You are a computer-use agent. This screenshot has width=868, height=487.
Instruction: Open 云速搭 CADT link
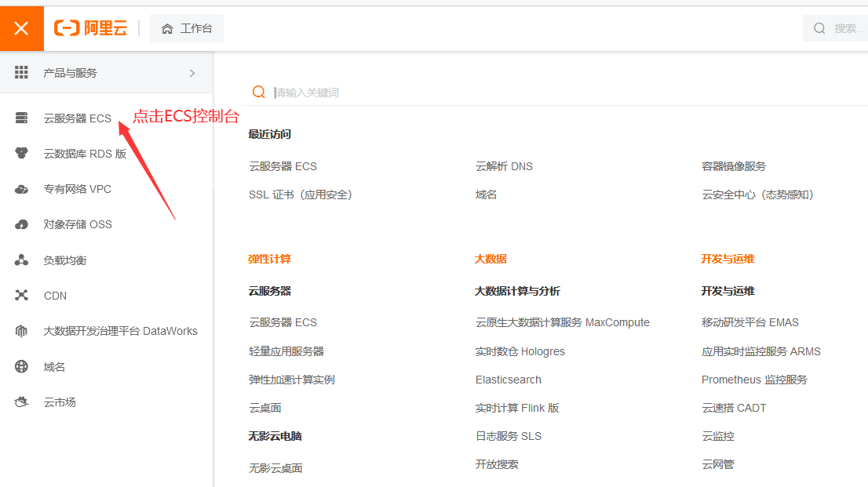tap(734, 408)
